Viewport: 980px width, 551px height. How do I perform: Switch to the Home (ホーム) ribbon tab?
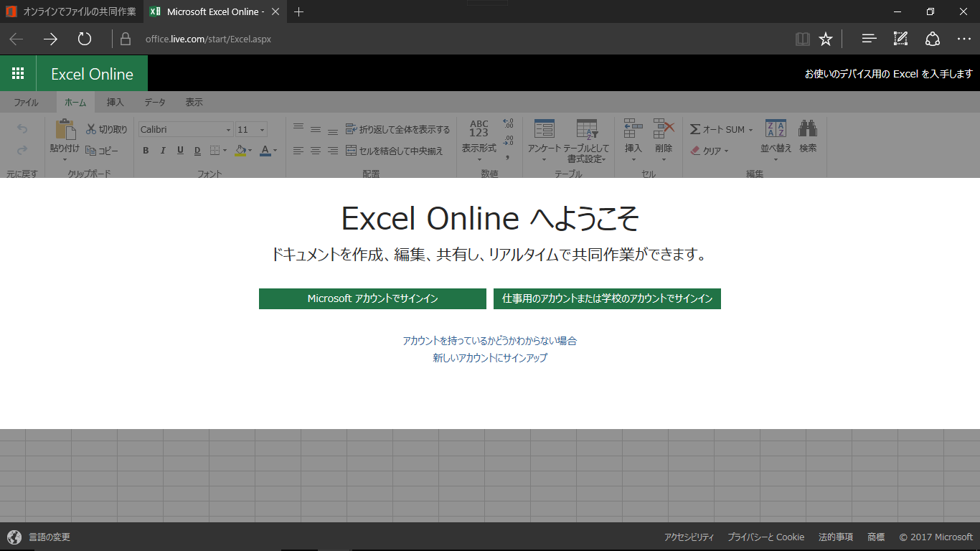tap(75, 102)
